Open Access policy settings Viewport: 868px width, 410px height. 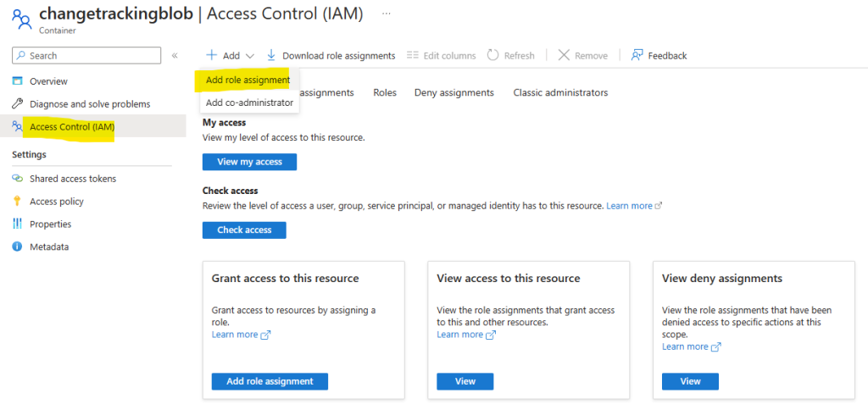tap(57, 202)
